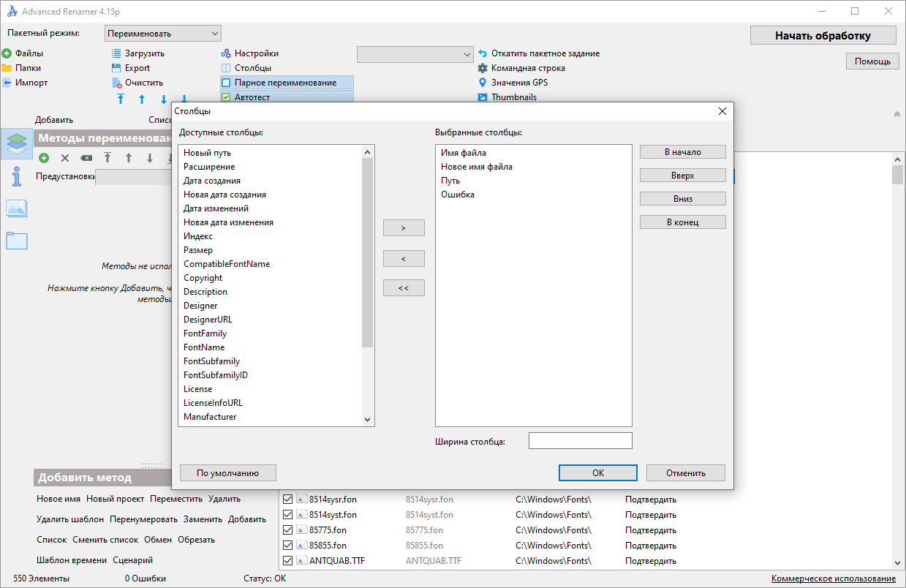Open the batch mode Переименовать dropdown

point(163,34)
